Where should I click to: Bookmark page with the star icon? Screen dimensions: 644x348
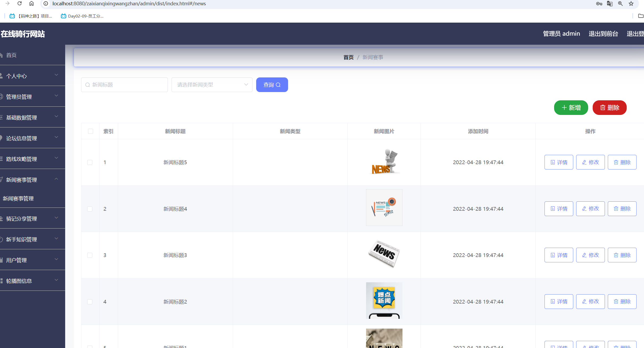631,3
